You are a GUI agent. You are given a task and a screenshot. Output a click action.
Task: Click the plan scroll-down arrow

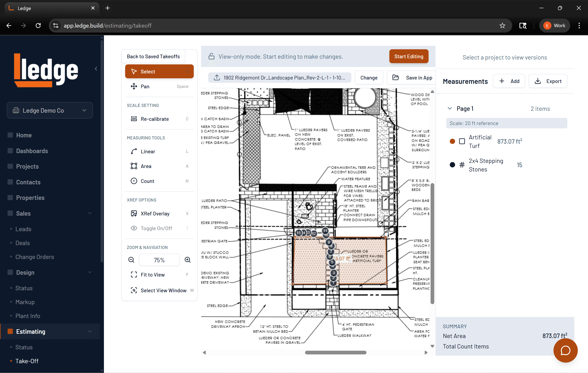click(x=432, y=346)
